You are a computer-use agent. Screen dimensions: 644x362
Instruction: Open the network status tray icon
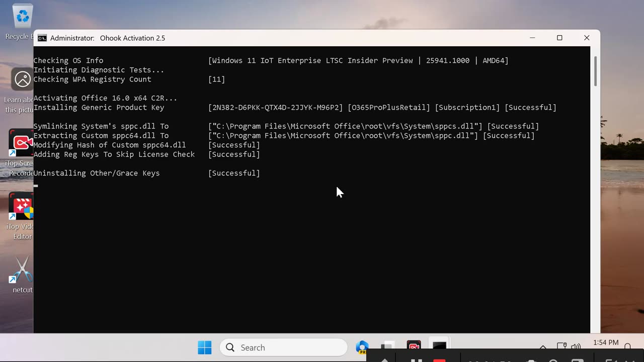tap(562, 346)
